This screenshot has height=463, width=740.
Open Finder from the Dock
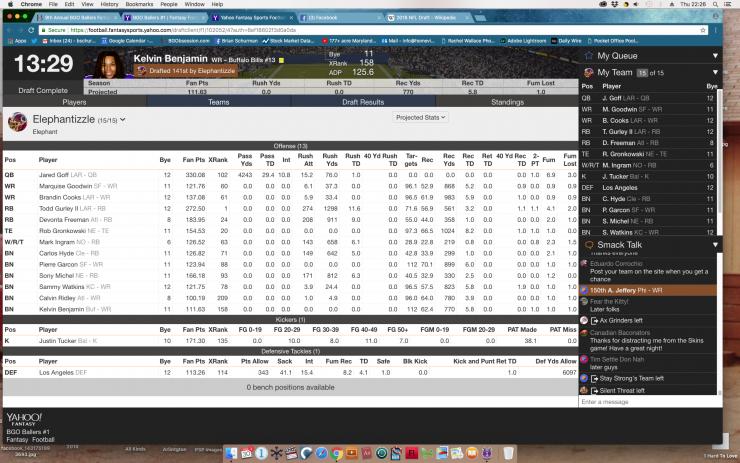pyautogui.click(x=231, y=454)
